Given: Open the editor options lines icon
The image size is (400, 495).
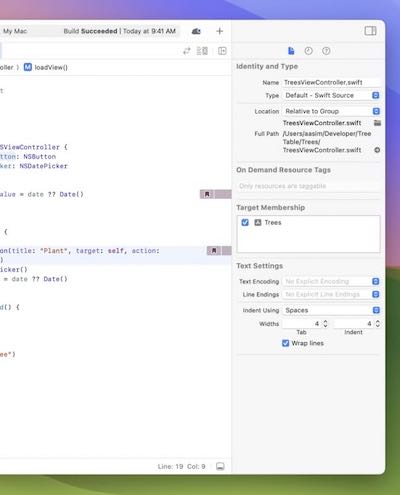Looking at the screenshot, I should (x=202, y=51).
